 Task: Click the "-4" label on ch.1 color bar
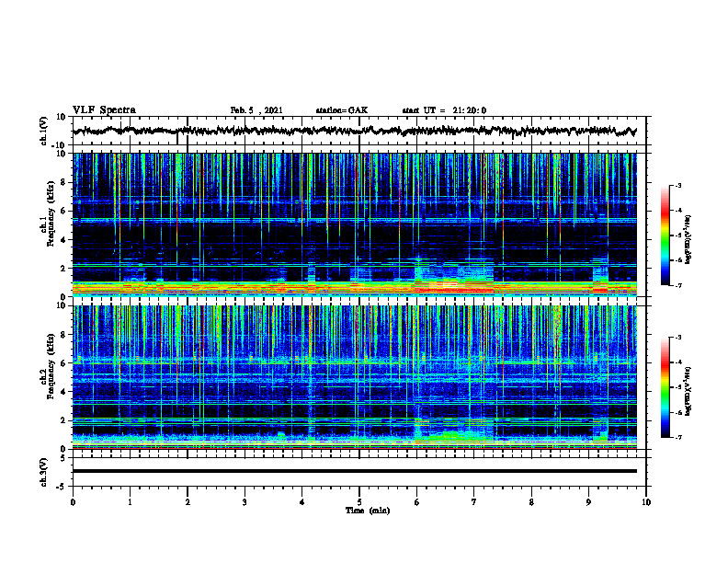(x=678, y=211)
